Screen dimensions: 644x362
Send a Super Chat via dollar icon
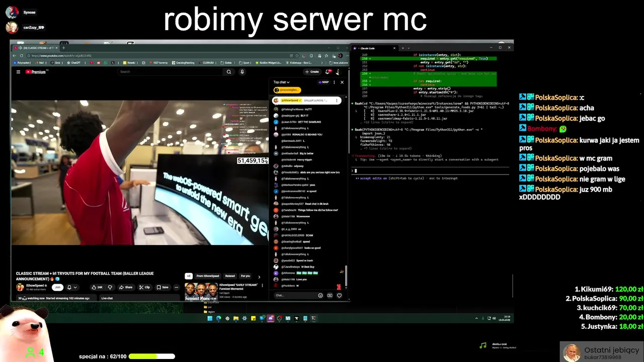(330, 296)
